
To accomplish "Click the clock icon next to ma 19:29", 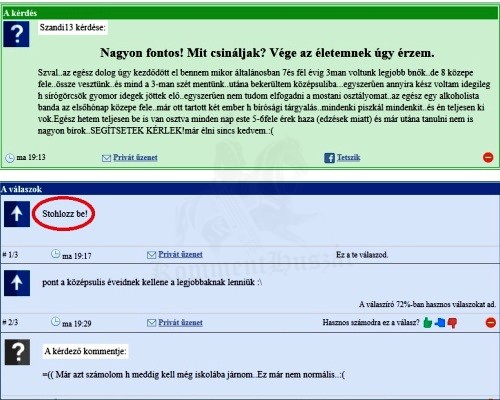I will [x=55, y=322].
